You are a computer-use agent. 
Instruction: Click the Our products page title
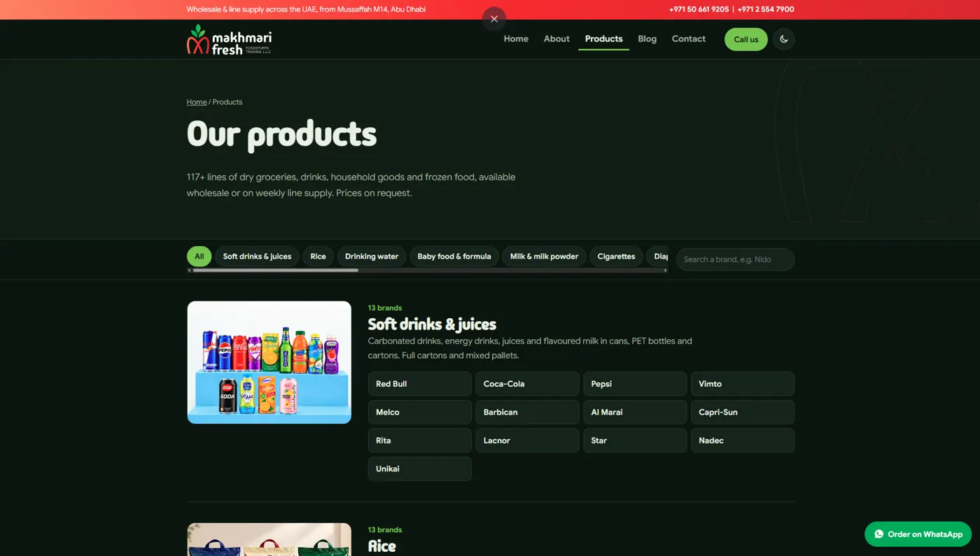281,134
